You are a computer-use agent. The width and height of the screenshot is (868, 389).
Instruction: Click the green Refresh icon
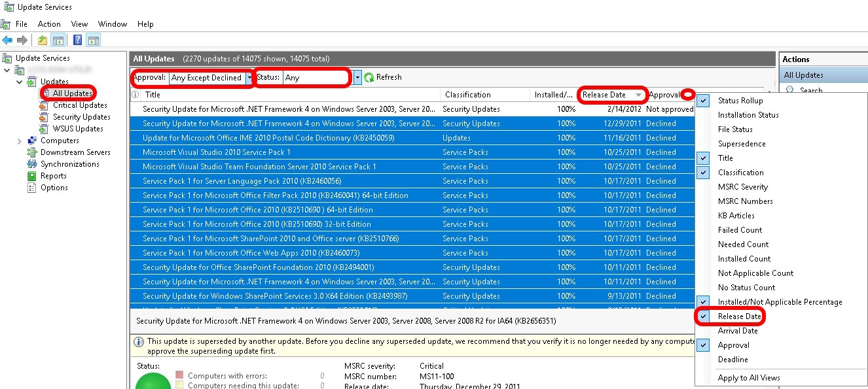pyautogui.click(x=369, y=78)
